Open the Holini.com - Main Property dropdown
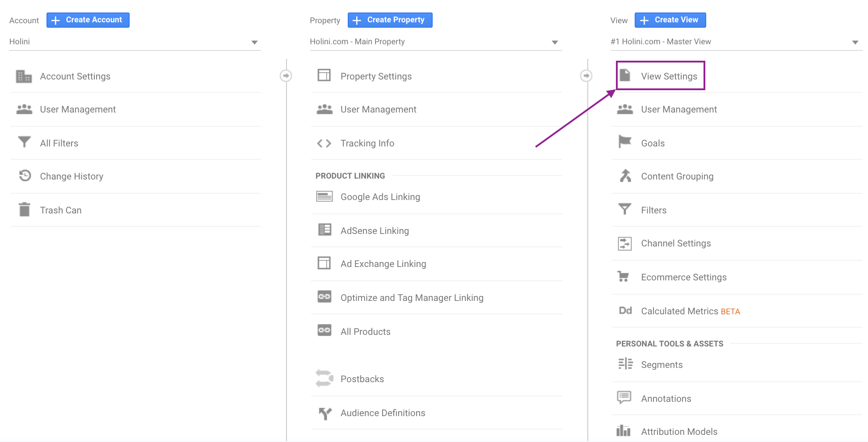 click(436, 42)
